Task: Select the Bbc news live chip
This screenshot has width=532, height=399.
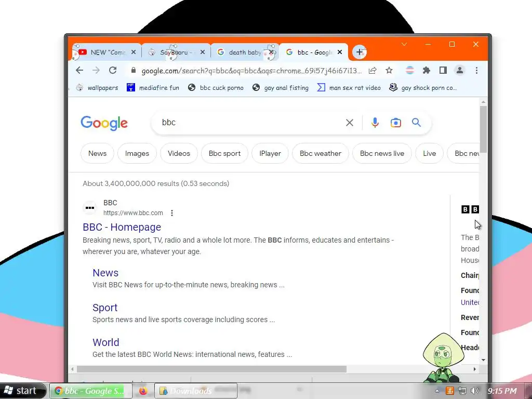Action: click(382, 153)
